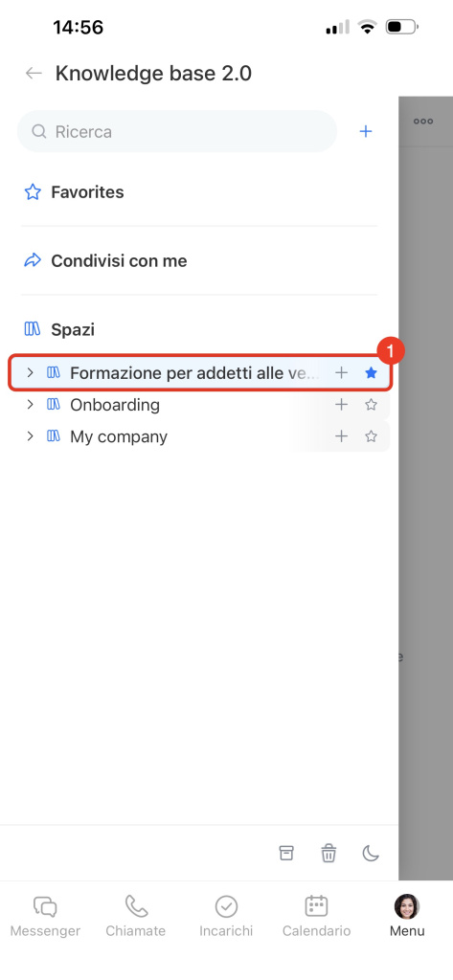Viewport: 453px width, 980px height.
Task: Unfavorite Formazione per addetti space via star
Action: [371, 373]
